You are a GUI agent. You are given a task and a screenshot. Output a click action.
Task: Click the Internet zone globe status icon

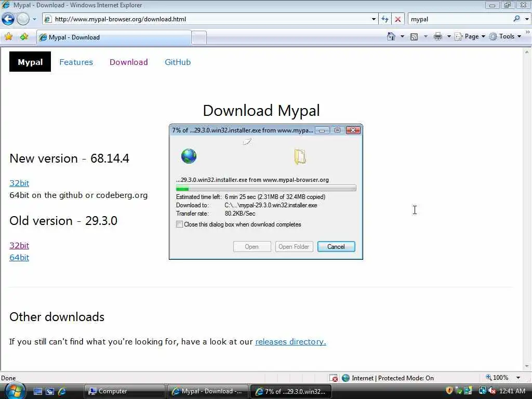(x=345, y=378)
